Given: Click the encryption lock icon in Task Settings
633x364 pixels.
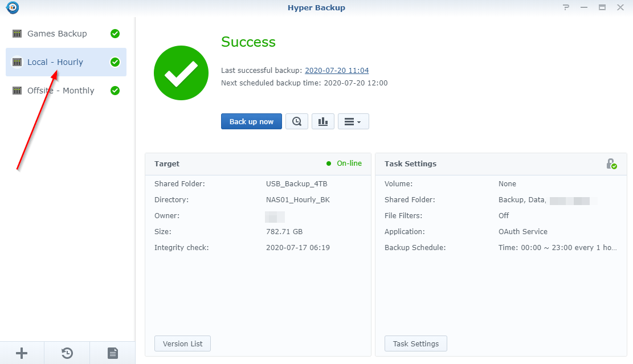Looking at the screenshot, I should coord(611,163).
